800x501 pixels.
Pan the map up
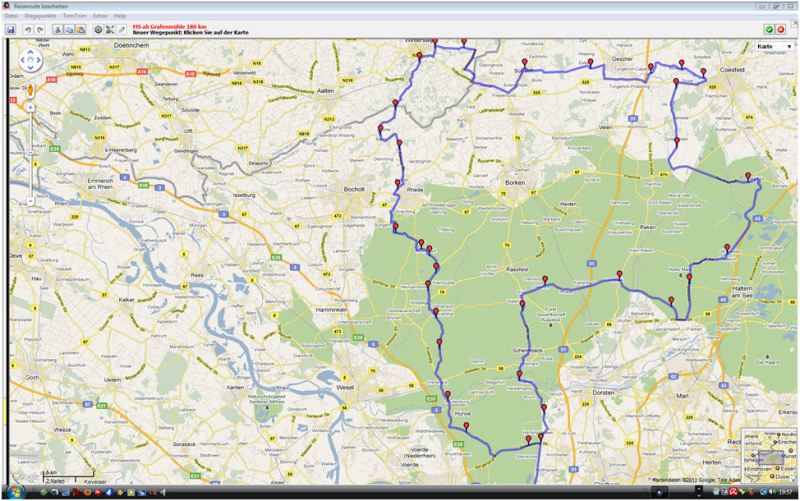click(x=30, y=53)
